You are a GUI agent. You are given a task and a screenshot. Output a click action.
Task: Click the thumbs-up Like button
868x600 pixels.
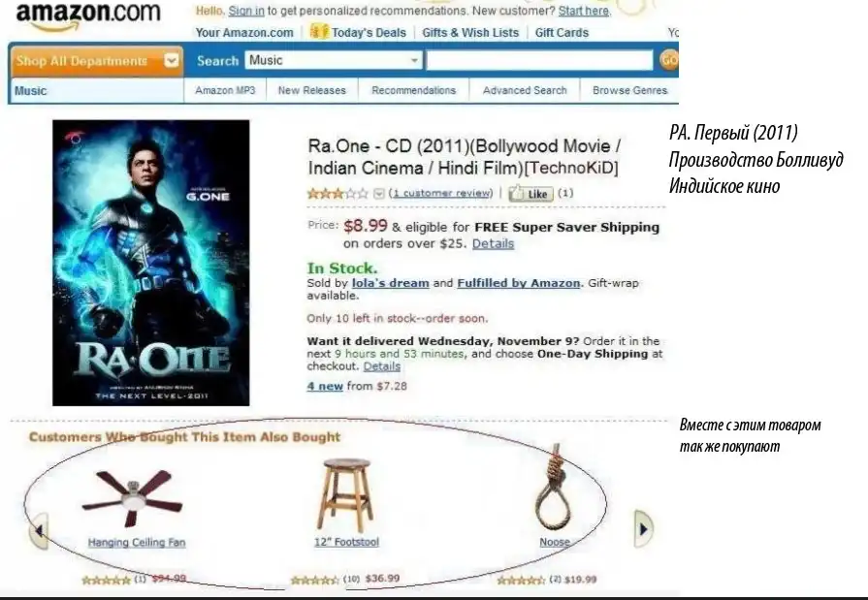(530, 193)
